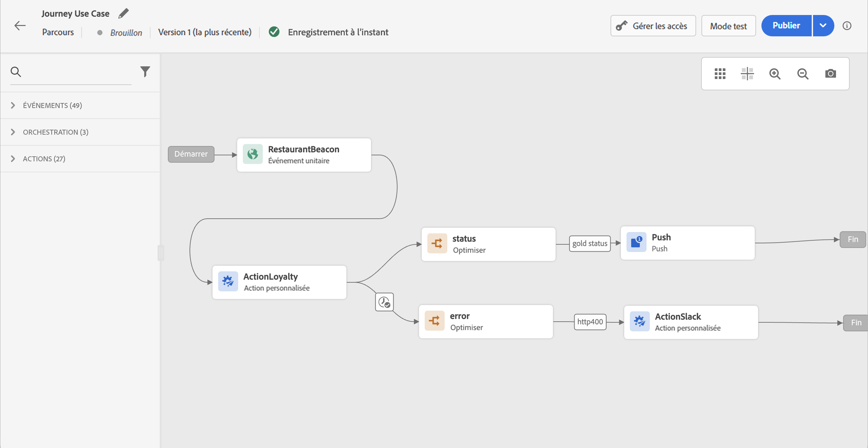The height and width of the screenshot is (448, 868).
Task: Go to Parcours breadcrumb link
Action: pyautogui.click(x=58, y=32)
